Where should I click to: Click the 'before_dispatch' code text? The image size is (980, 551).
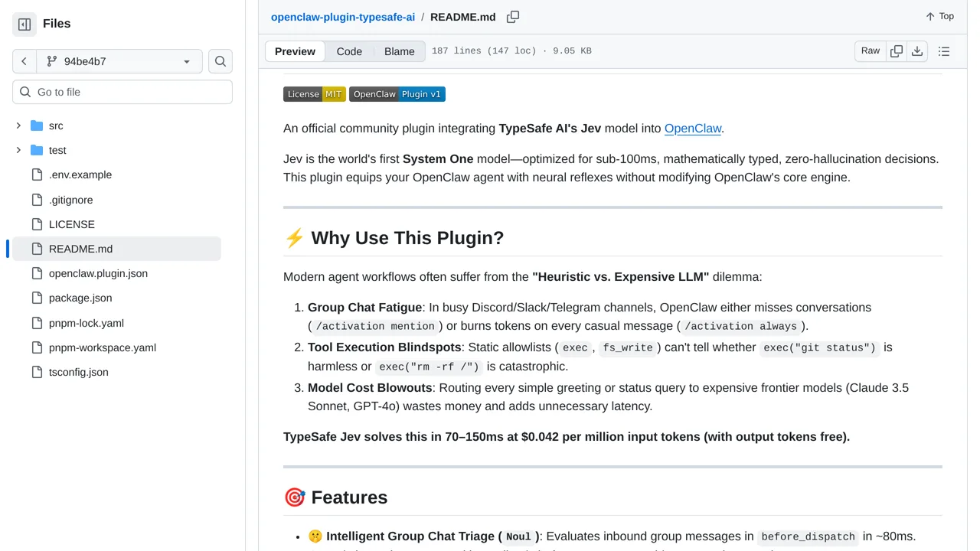point(808,536)
